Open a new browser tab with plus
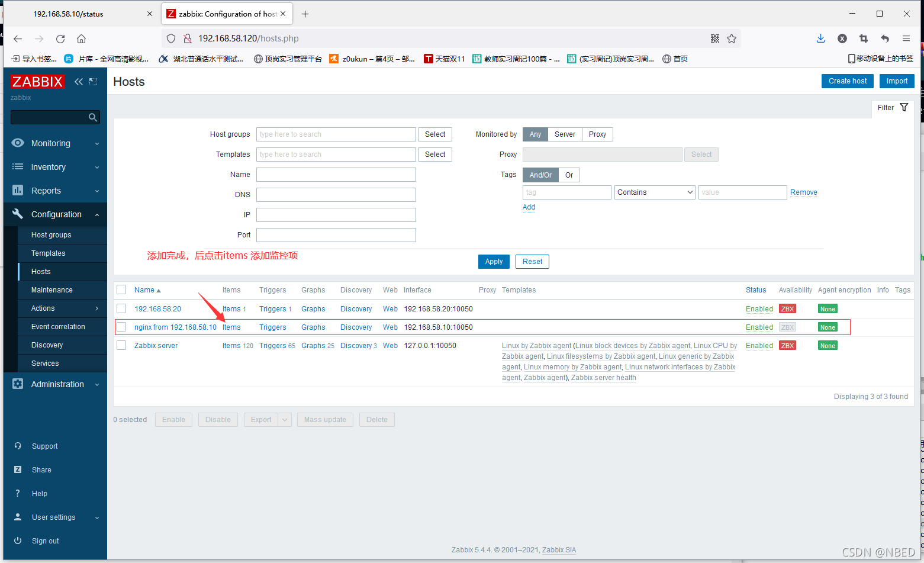The height and width of the screenshot is (563, 924). click(x=305, y=14)
